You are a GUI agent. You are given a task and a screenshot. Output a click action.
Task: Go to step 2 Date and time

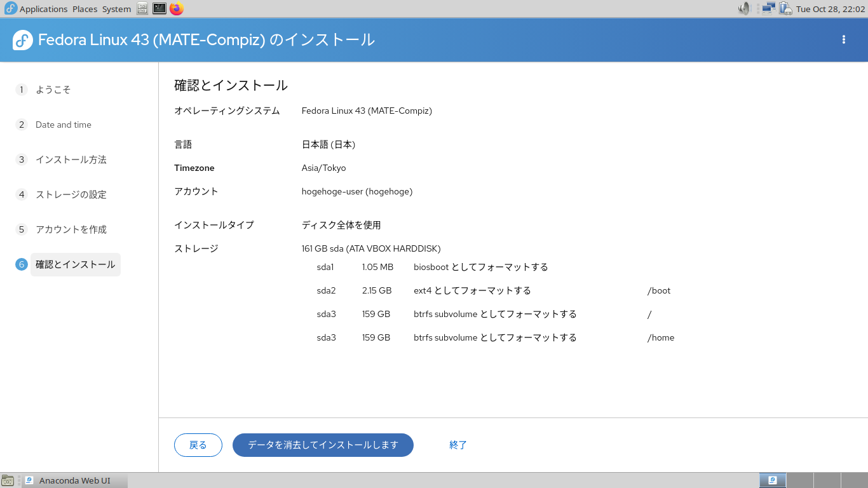(64, 125)
